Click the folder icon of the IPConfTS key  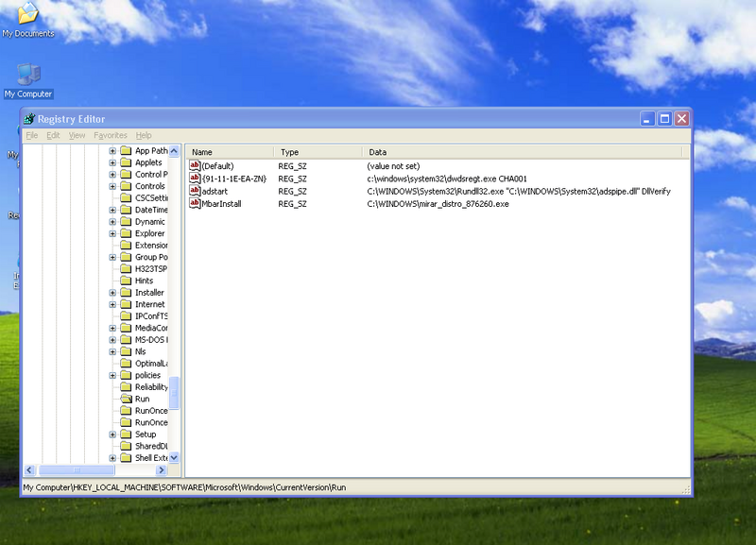point(126,316)
